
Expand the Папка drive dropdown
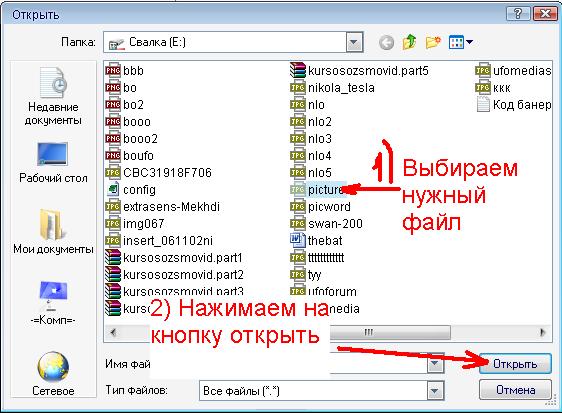[354, 42]
